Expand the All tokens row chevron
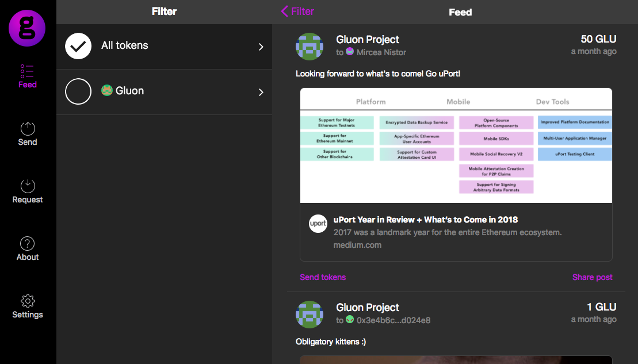 coord(261,47)
